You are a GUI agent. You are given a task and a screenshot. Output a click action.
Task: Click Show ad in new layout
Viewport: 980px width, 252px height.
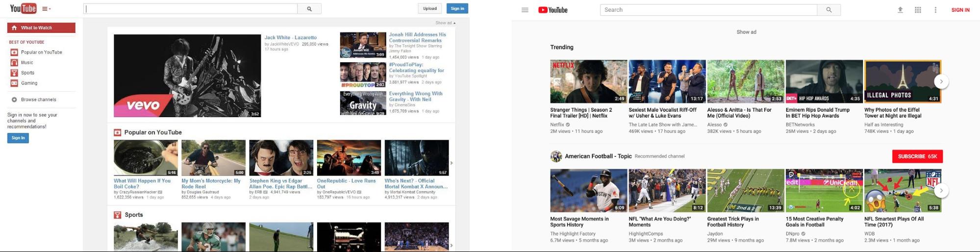(746, 32)
